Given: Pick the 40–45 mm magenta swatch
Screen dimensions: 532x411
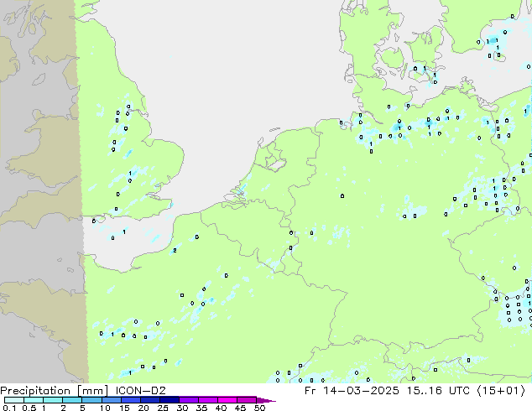Looking at the screenshot, I should coord(227,400).
